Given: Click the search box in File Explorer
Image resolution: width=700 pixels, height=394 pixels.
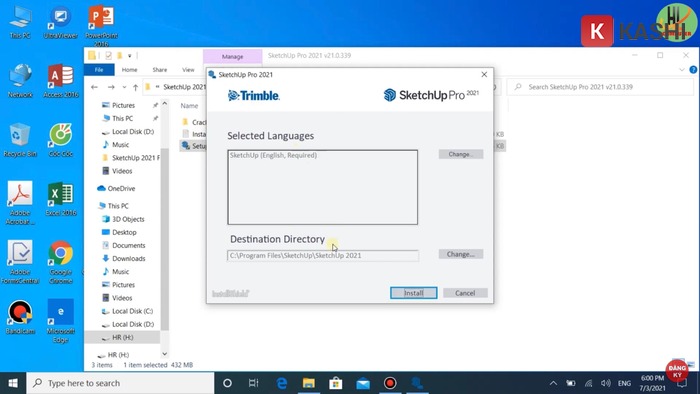Looking at the screenshot, I should click(x=600, y=87).
